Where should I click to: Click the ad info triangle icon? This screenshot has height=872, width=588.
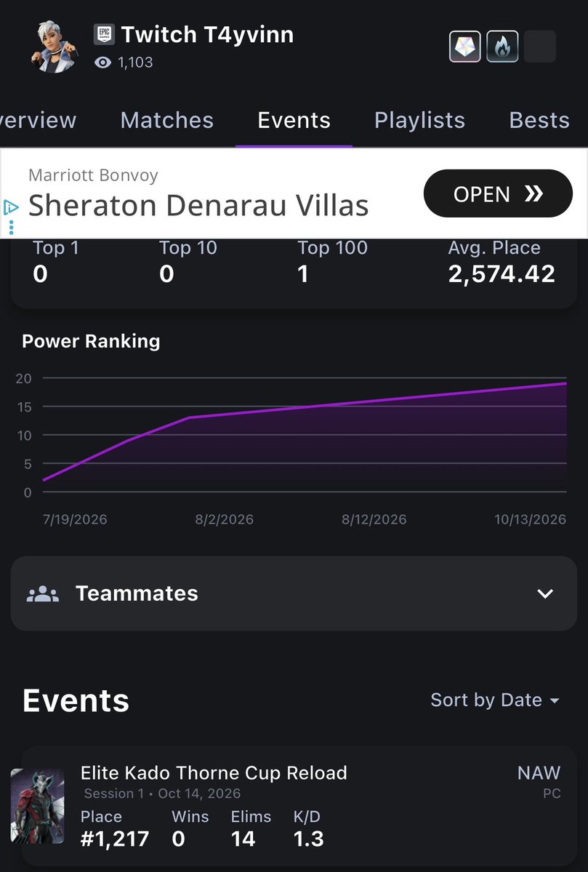coord(11,208)
